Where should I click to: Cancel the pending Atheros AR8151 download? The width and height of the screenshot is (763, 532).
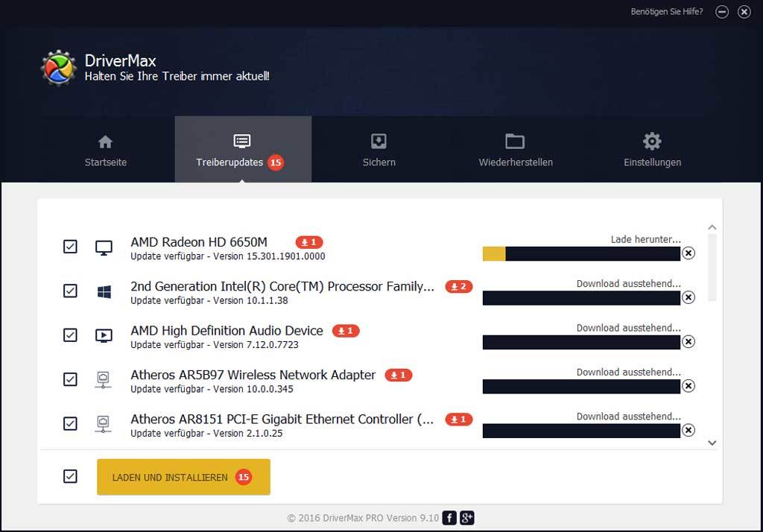pos(688,430)
